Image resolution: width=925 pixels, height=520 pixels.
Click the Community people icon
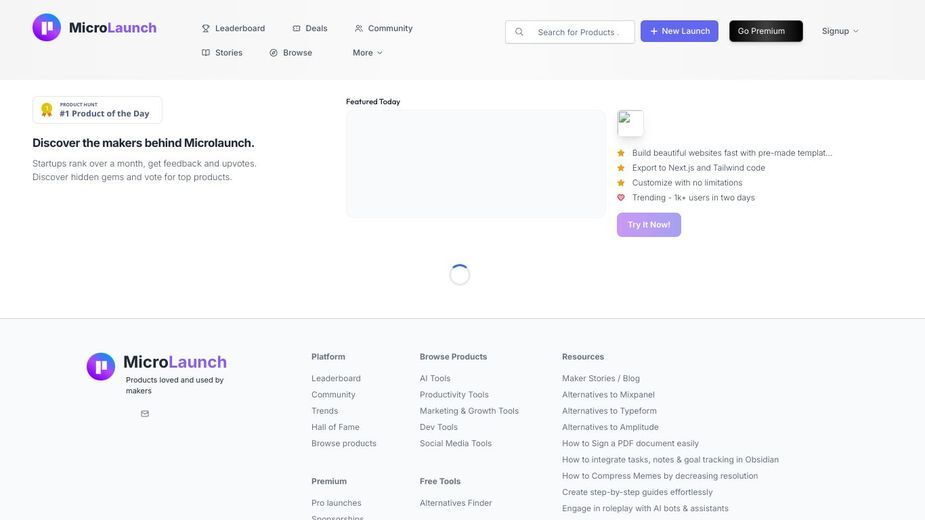(359, 28)
